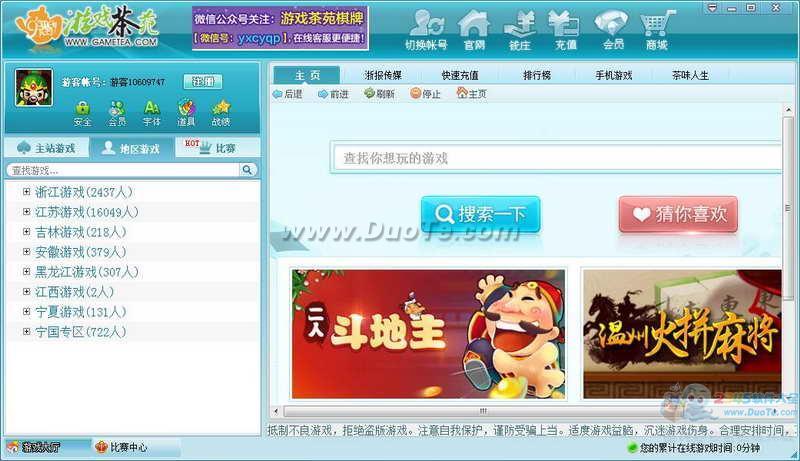The height and width of the screenshot is (461, 800).
Task: Expand the 宁国专区 tree node
Action: pyautogui.click(x=27, y=331)
